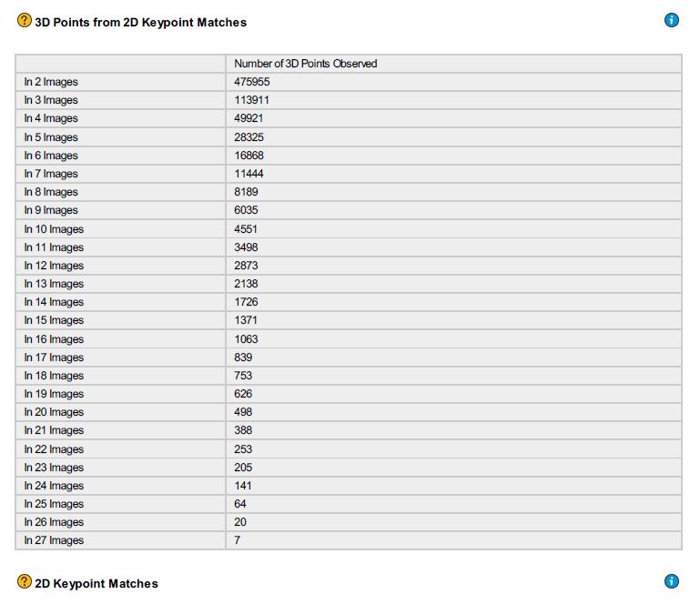Click the 'In 16 Images' row label

(x=54, y=339)
